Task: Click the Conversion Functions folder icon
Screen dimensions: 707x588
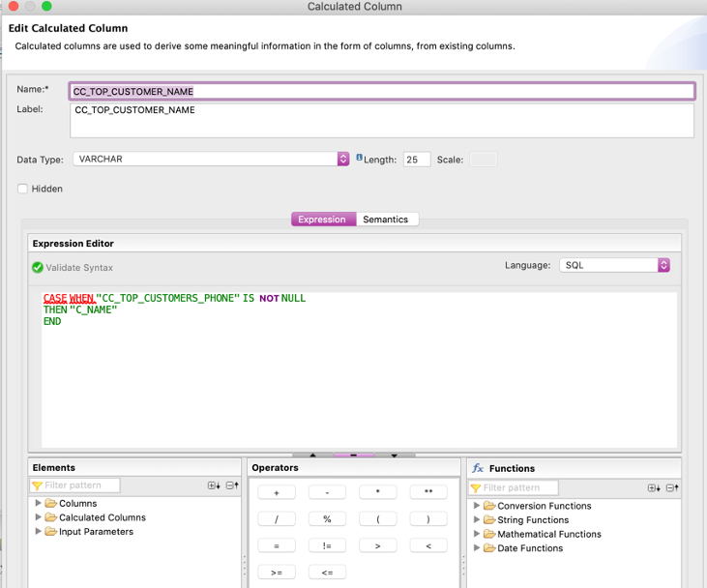Action: pyautogui.click(x=488, y=506)
